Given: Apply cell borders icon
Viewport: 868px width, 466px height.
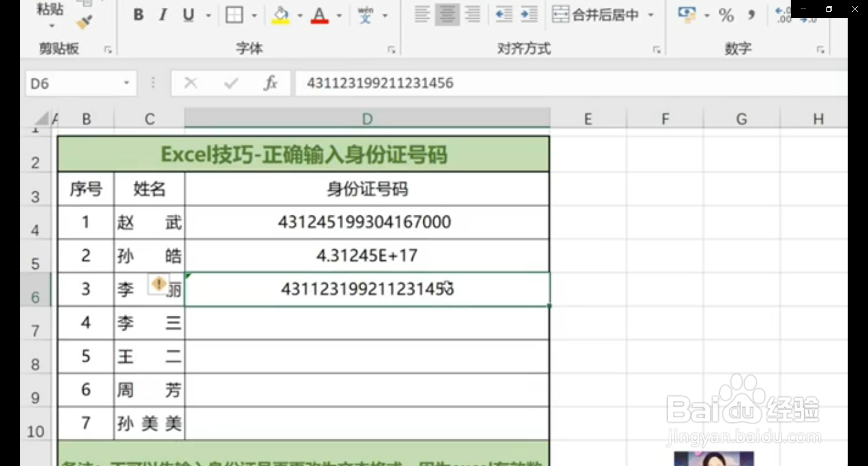Looking at the screenshot, I should point(234,15).
